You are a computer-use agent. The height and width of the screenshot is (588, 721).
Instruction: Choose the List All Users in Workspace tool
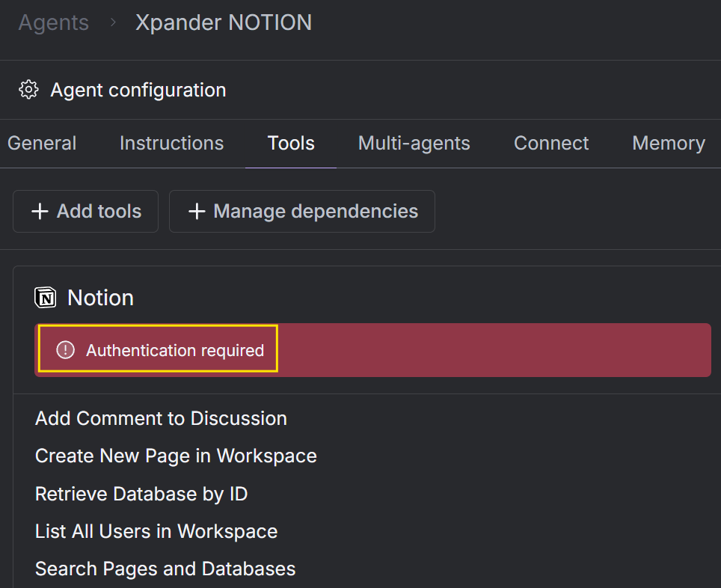click(156, 531)
